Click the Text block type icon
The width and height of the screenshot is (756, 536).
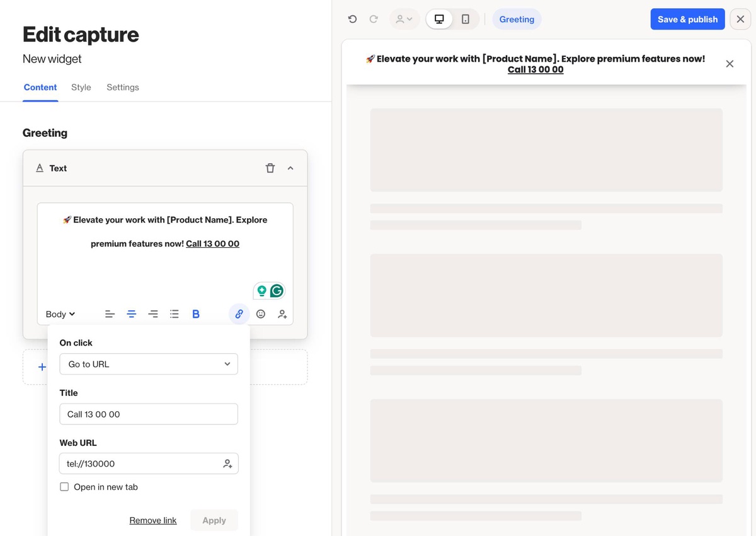coord(40,168)
